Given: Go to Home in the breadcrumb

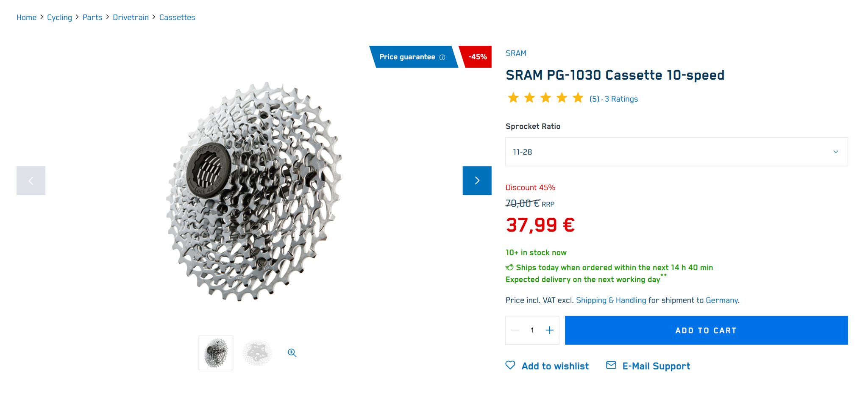Looking at the screenshot, I should [26, 17].
